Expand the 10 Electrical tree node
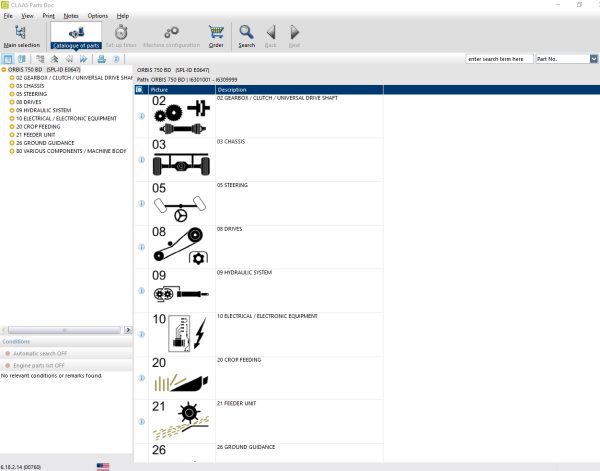 tap(12, 118)
